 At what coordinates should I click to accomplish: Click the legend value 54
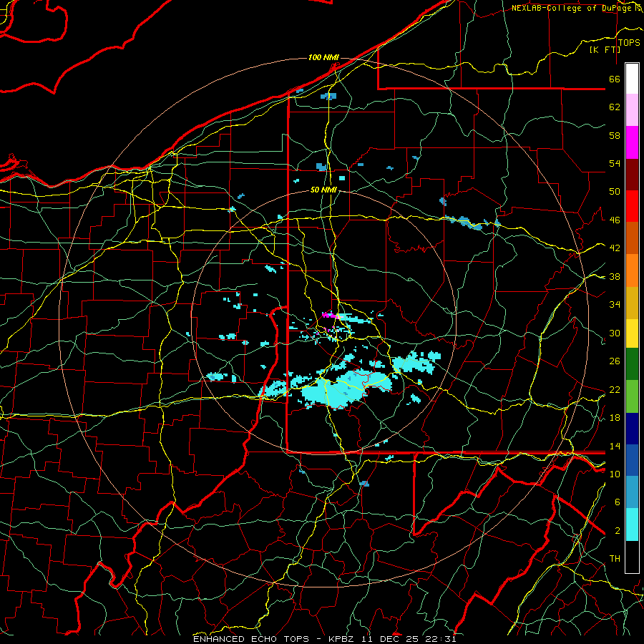click(x=615, y=163)
